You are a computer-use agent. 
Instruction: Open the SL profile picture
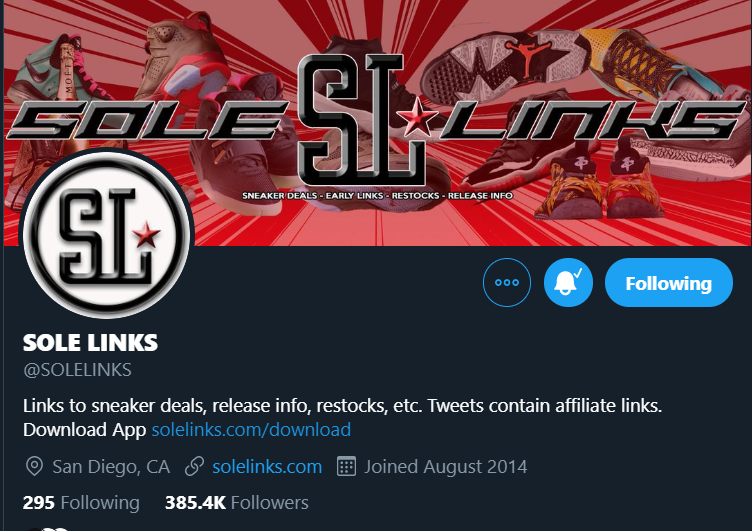point(106,234)
